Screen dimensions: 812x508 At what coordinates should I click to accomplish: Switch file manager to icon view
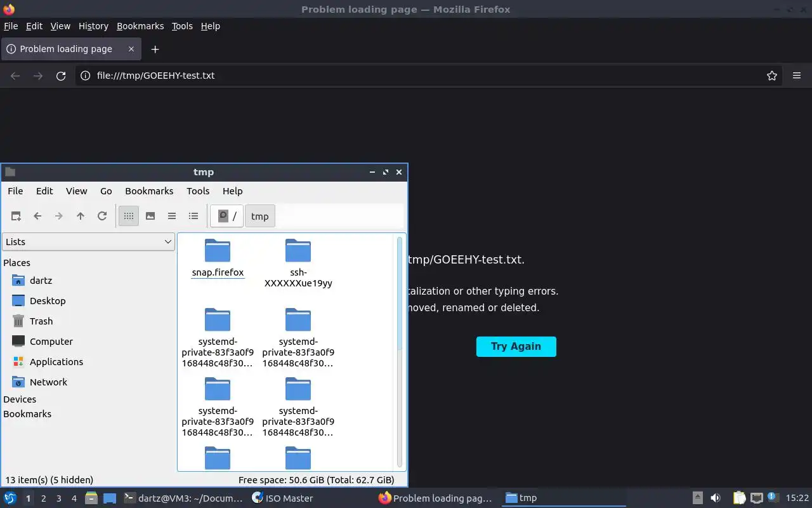point(129,216)
